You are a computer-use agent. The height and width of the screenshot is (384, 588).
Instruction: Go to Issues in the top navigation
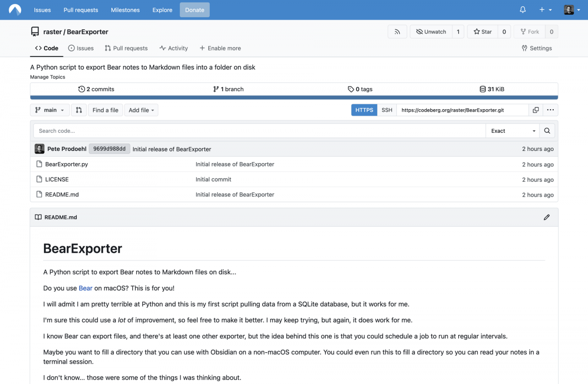pyautogui.click(x=42, y=10)
